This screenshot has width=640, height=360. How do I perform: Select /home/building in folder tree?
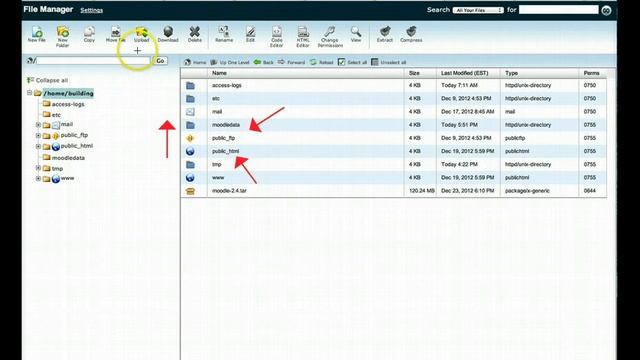[x=68, y=93]
